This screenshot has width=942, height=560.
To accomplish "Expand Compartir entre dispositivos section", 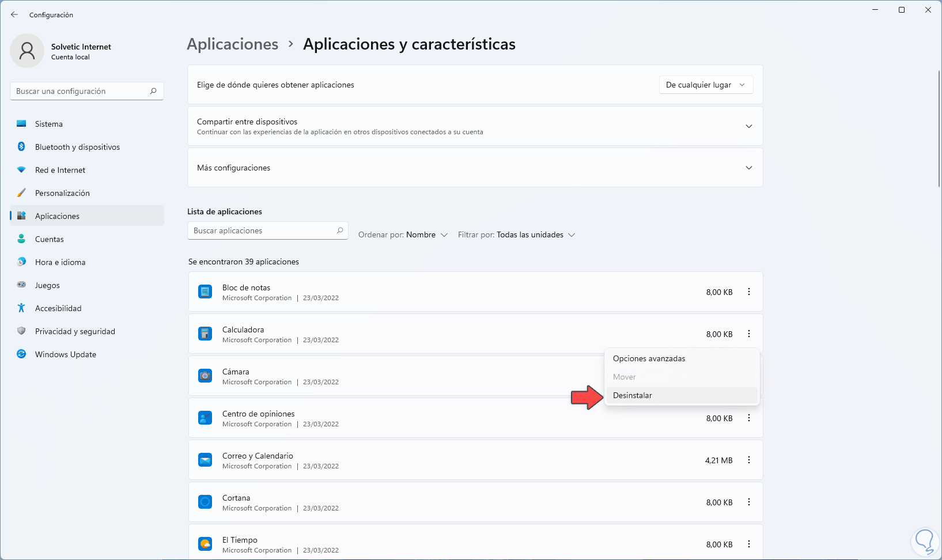I will (749, 126).
